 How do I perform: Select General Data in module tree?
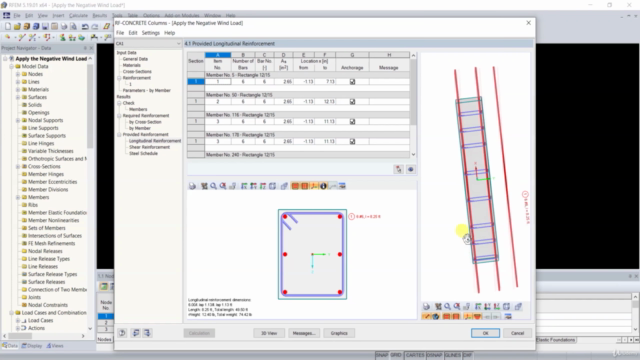(x=135, y=59)
